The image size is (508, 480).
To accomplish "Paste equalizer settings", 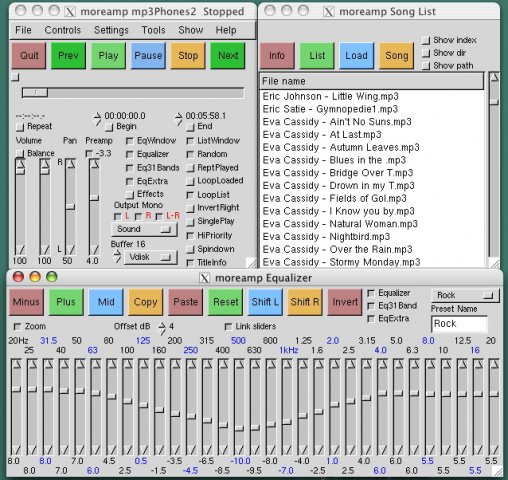I will click(x=185, y=302).
